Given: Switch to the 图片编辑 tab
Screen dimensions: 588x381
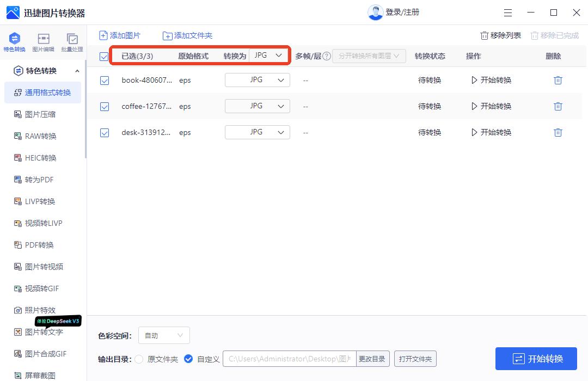Looking at the screenshot, I should [x=44, y=42].
